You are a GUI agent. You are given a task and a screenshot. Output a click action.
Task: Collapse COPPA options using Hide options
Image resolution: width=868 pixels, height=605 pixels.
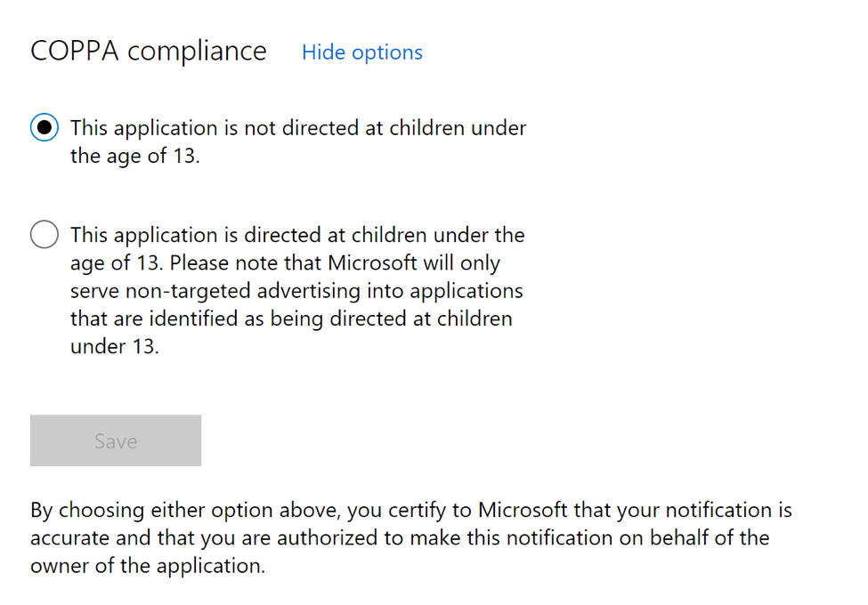[x=362, y=52]
